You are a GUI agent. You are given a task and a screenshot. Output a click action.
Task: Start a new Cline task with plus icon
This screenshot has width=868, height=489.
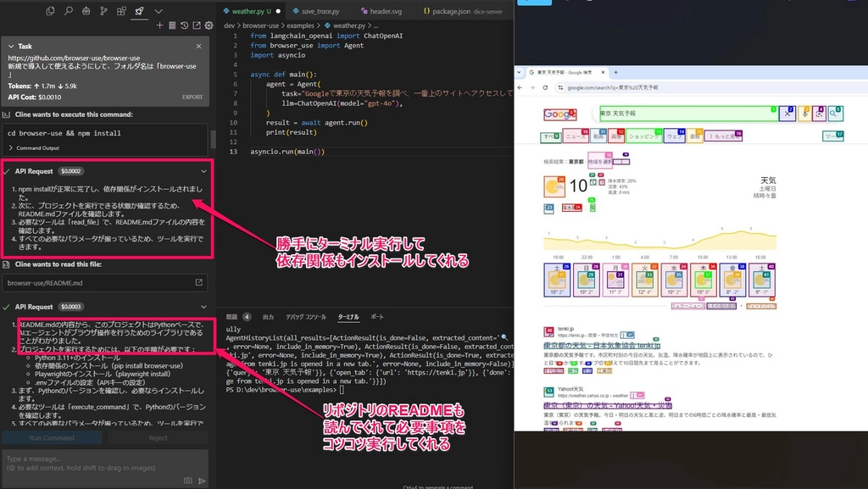(160, 25)
